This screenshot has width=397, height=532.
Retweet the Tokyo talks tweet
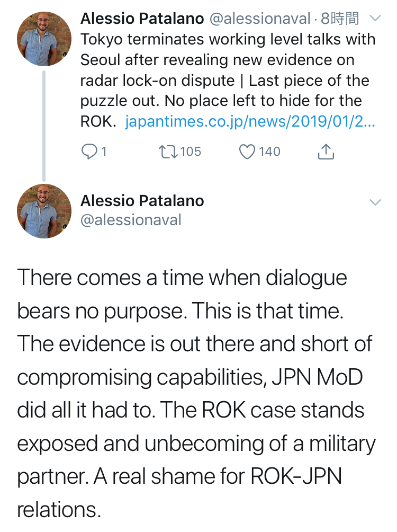tap(168, 152)
